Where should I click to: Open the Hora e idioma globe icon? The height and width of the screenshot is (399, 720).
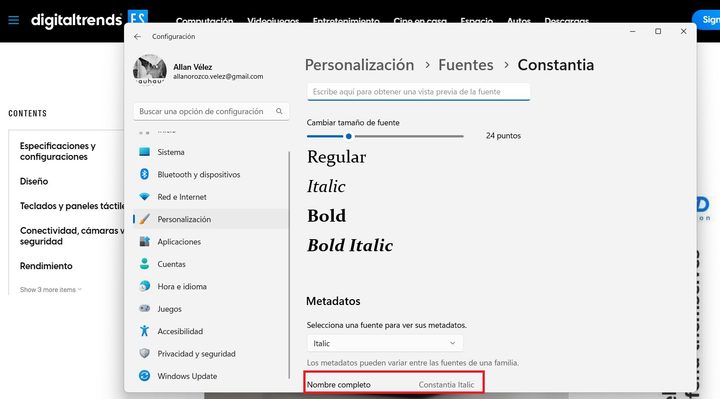point(145,286)
